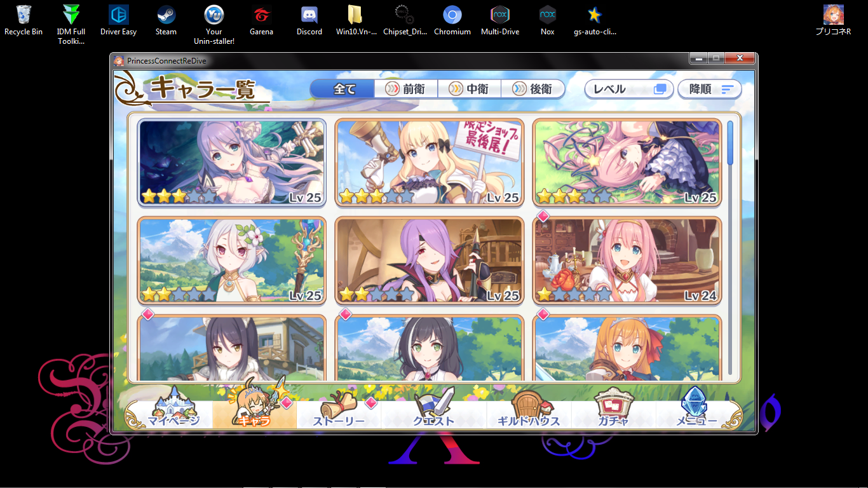Open the blonde megaphone girl's character card
The image size is (868, 488).
point(430,163)
